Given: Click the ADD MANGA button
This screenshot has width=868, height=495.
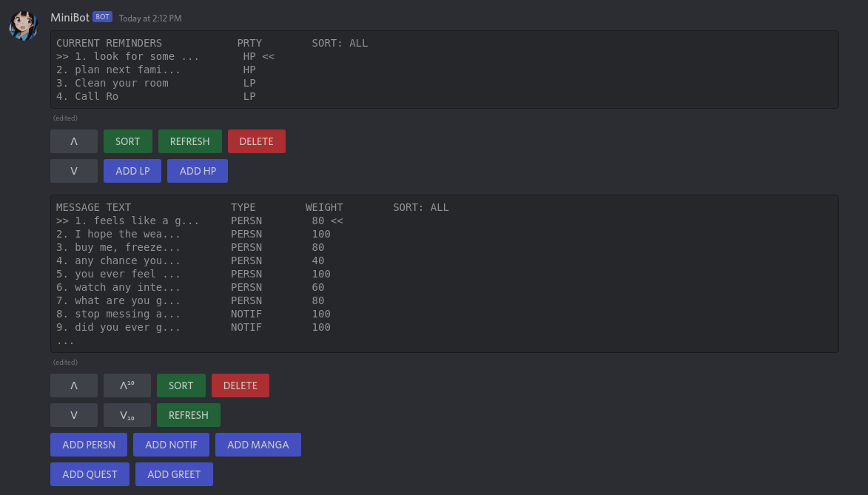Looking at the screenshot, I should 258,445.
